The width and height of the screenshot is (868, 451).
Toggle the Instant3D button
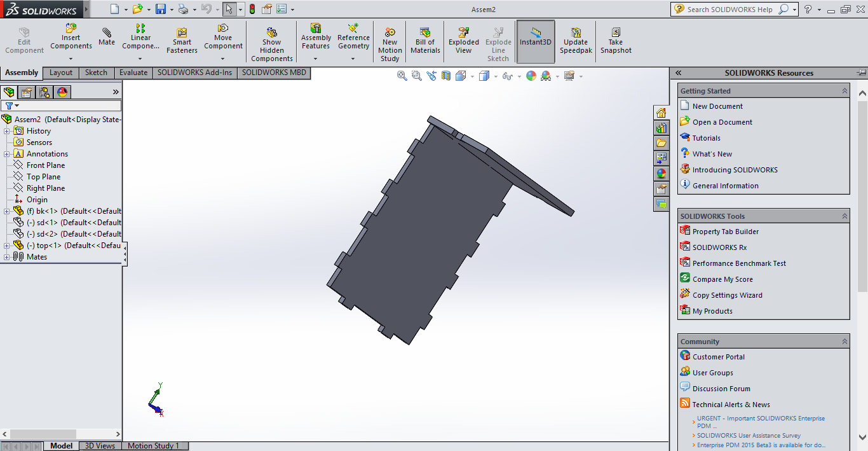pos(536,41)
